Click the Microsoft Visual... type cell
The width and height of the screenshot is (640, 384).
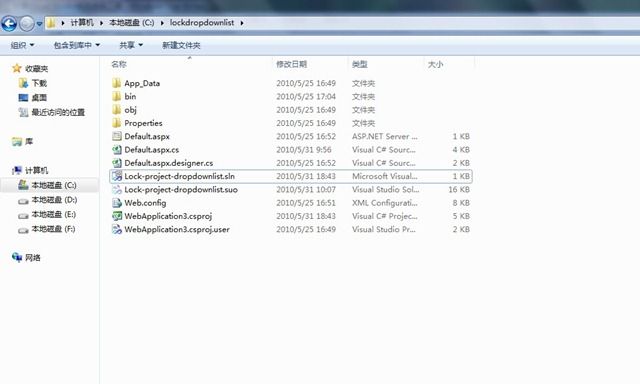tap(384, 176)
